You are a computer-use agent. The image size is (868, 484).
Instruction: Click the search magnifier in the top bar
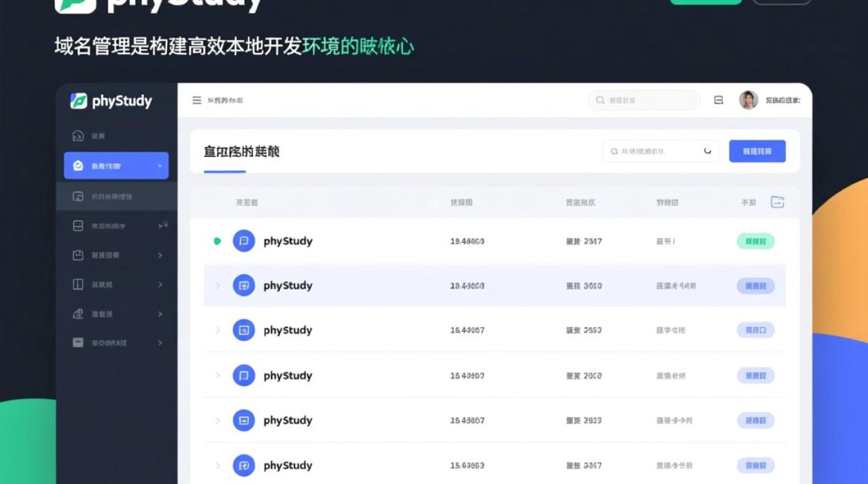601,100
